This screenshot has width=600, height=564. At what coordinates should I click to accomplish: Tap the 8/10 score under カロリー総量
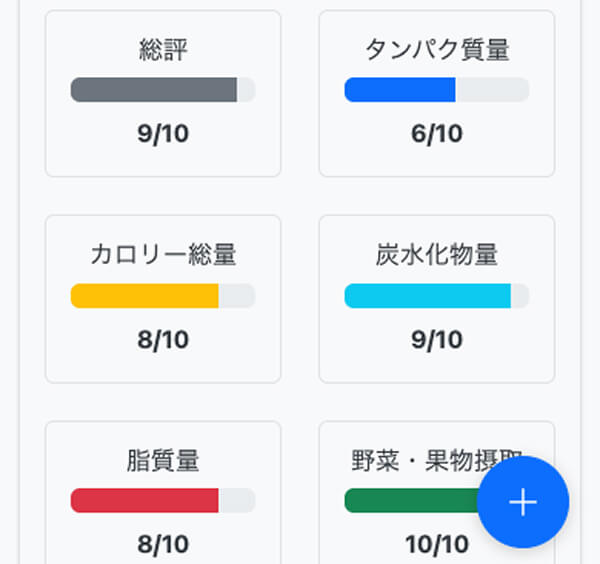pyautogui.click(x=163, y=339)
